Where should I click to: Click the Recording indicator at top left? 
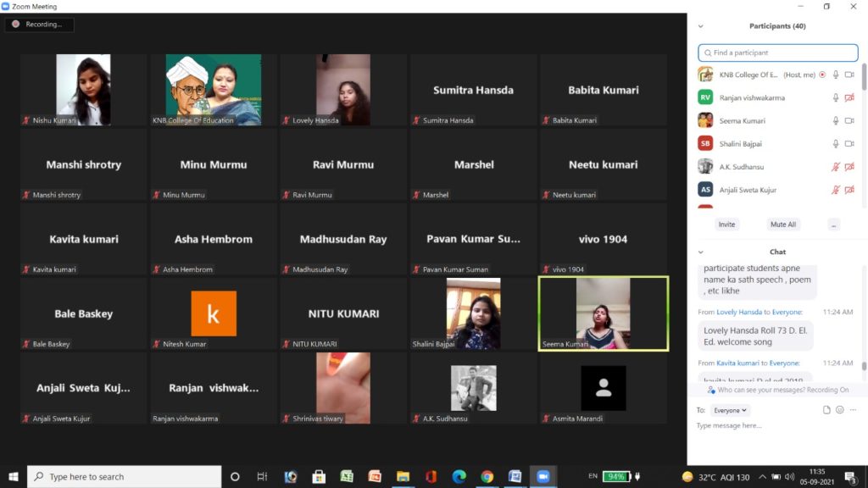coord(39,25)
